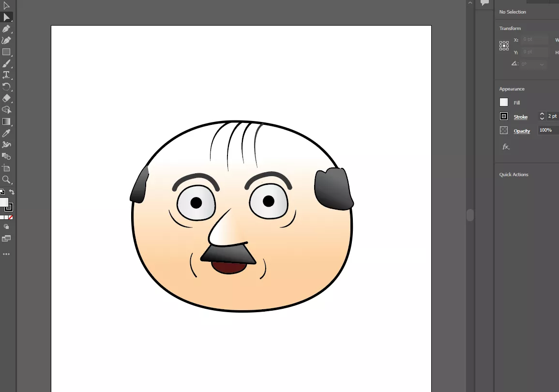Change screen mode icon
Viewport: 559px width, 392px height.
pyautogui.click(x=6, y=239)
